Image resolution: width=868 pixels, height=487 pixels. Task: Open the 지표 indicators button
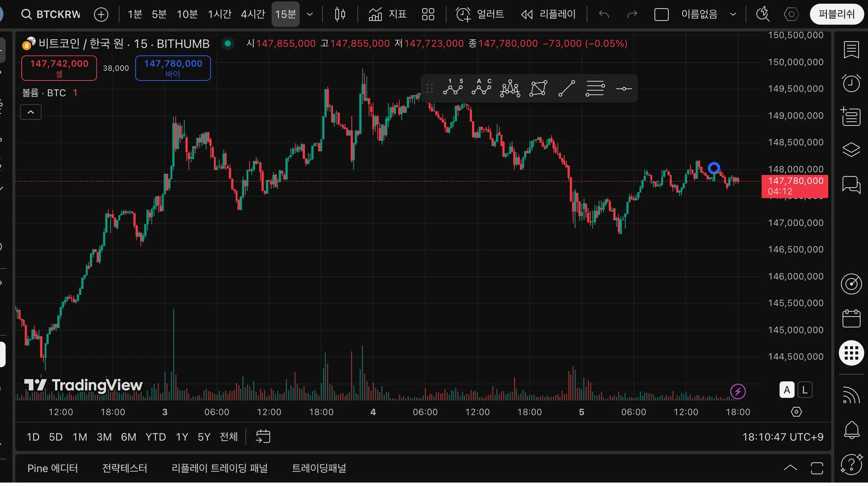[387, 14]
